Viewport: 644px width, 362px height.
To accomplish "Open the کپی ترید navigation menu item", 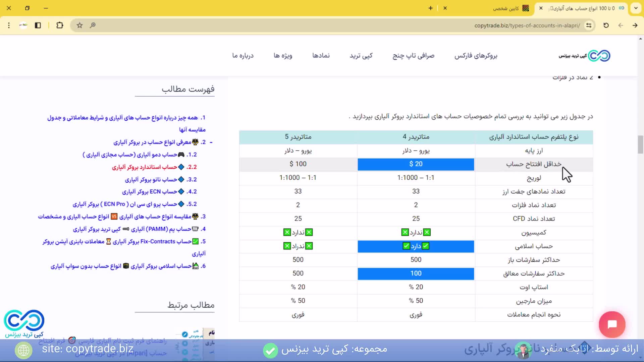I will pos(361,56).
